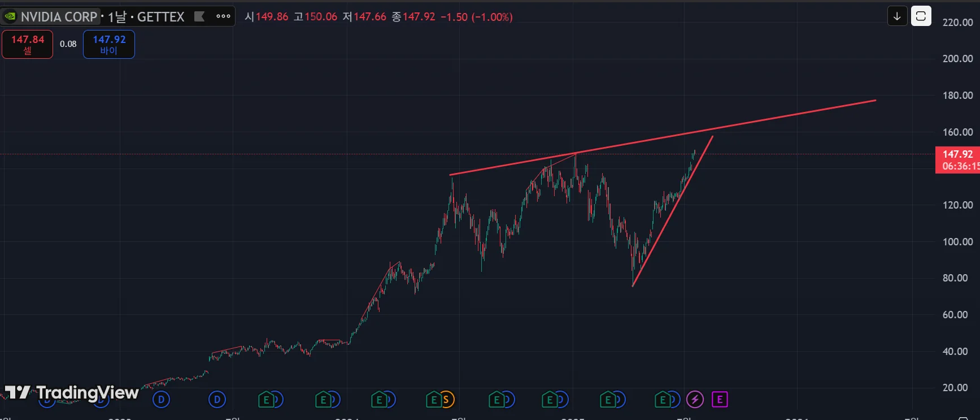Screen dimensions: 980x420
Task: Open the blue D dividend marker nearest the first E marker
Action: 217,400
